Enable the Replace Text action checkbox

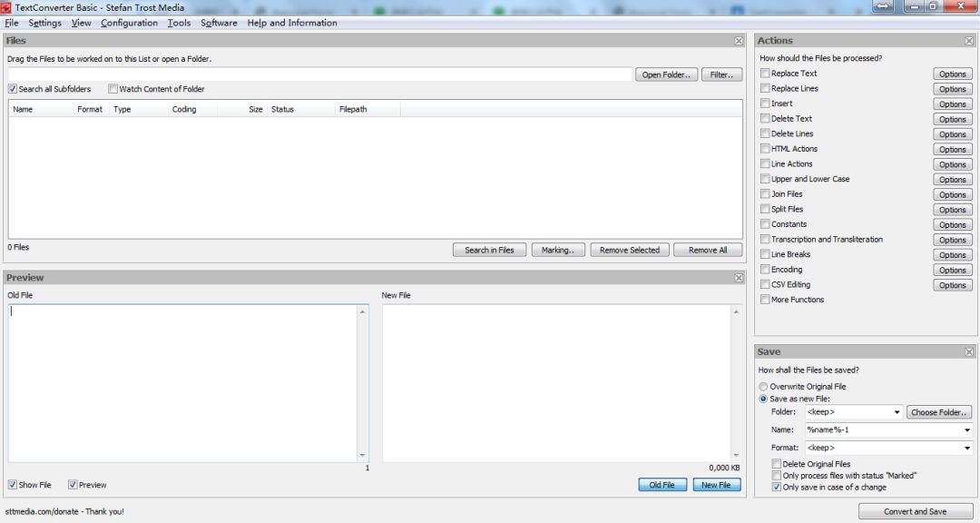point(765,74)
